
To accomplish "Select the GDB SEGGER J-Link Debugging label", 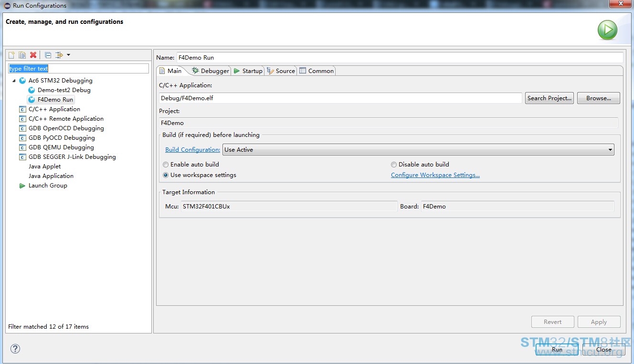I will coord(72,157).
